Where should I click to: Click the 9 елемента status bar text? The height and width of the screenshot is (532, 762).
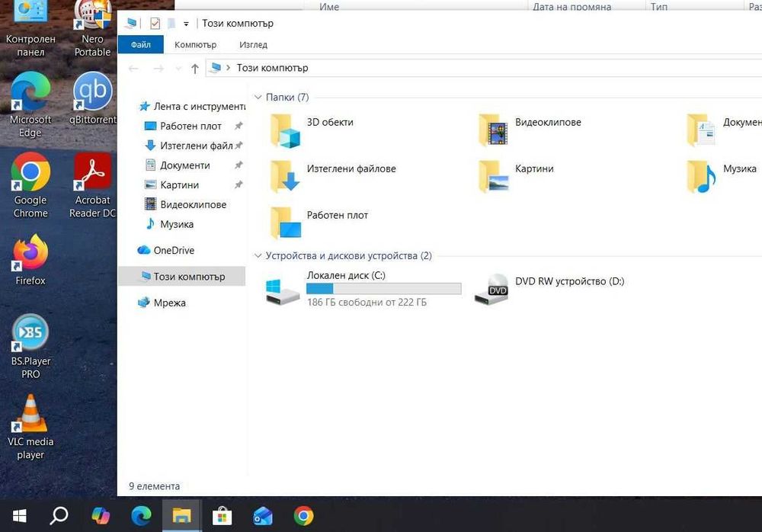(154, 486)
